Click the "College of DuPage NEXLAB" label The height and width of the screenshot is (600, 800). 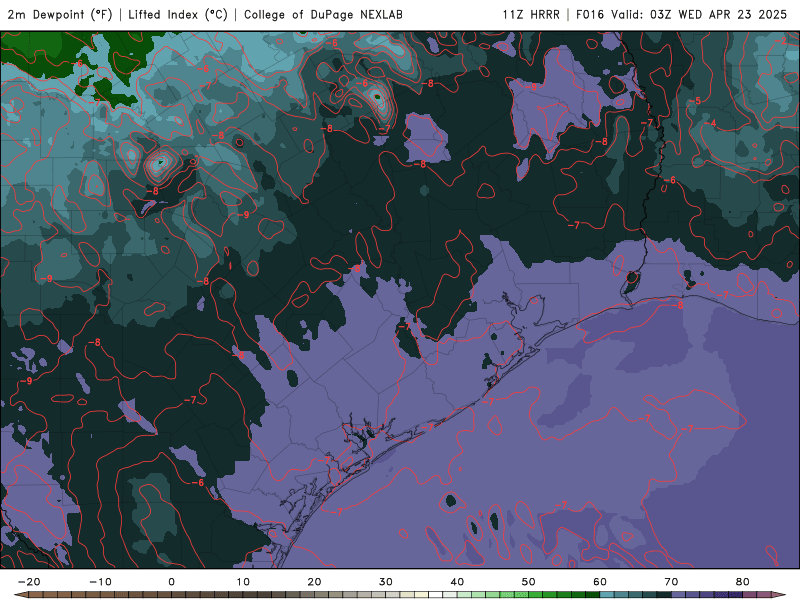pos(323,14)
